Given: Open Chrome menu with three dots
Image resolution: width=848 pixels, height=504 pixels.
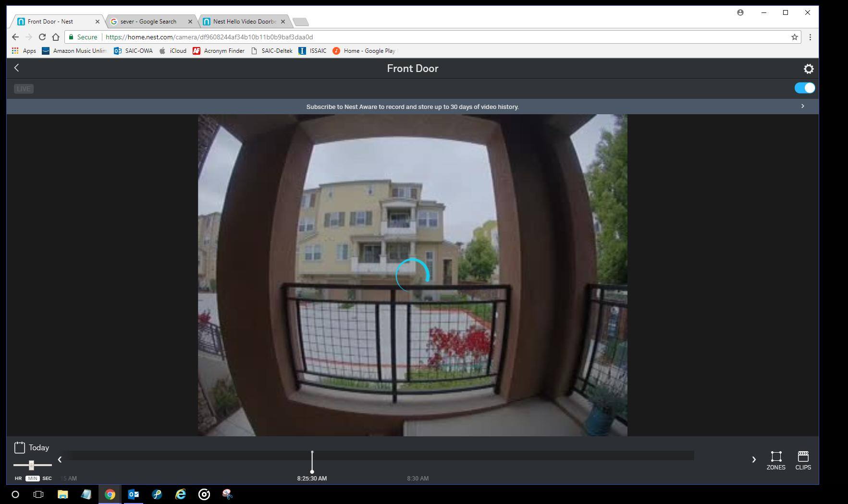Looking at the screenshot, I should pos(810,37).
